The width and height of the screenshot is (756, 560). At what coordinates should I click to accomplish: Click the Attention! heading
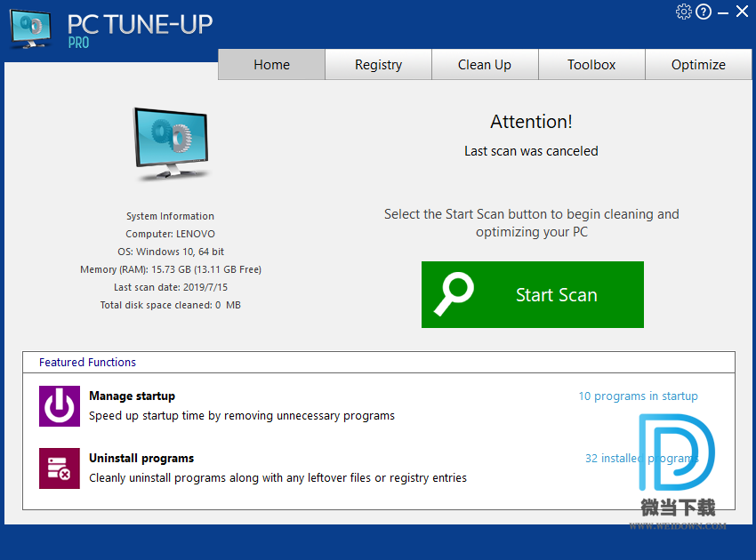(531, 122)
